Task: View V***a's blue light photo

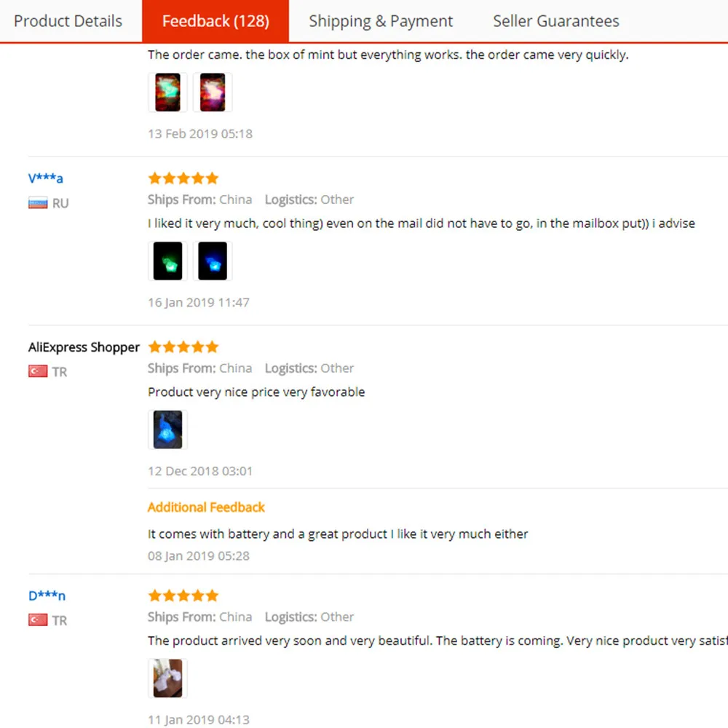Action: [x=213, y=261]
